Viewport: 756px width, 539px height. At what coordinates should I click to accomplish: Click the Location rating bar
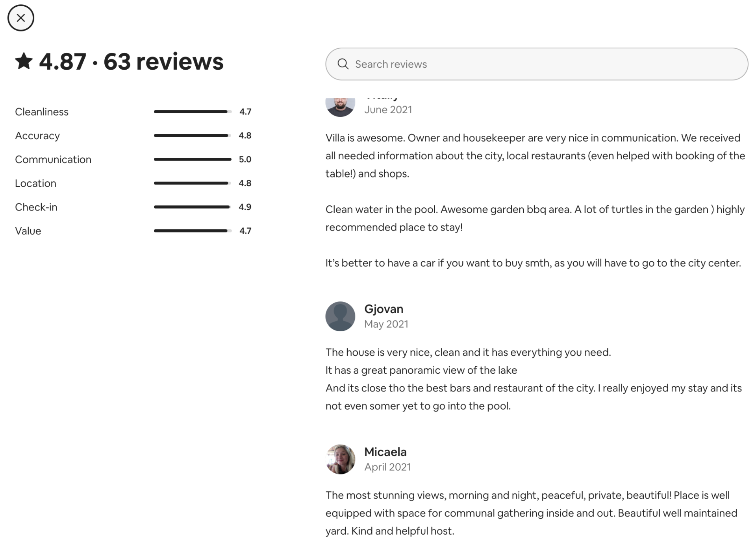tap(193, 183)
